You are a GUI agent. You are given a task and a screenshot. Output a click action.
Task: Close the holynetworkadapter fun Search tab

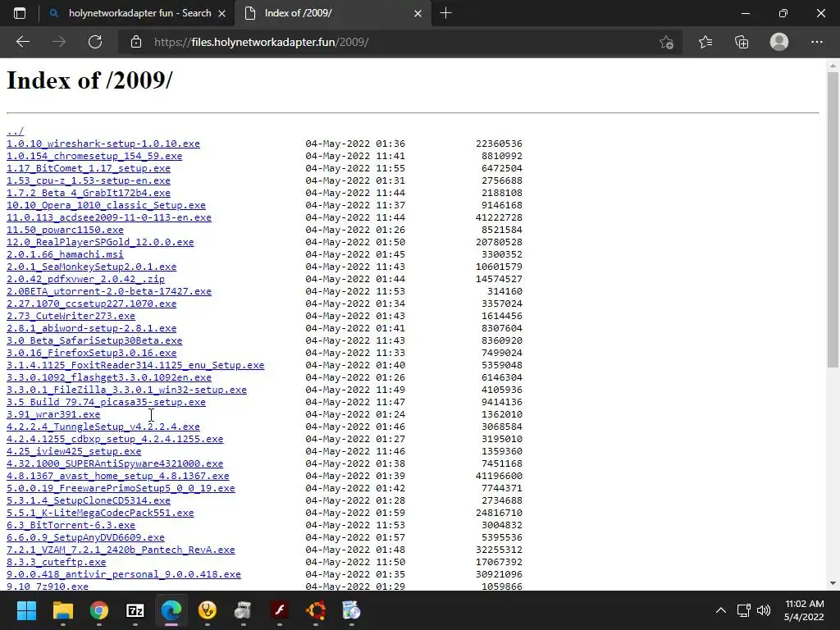pos(221,13)
